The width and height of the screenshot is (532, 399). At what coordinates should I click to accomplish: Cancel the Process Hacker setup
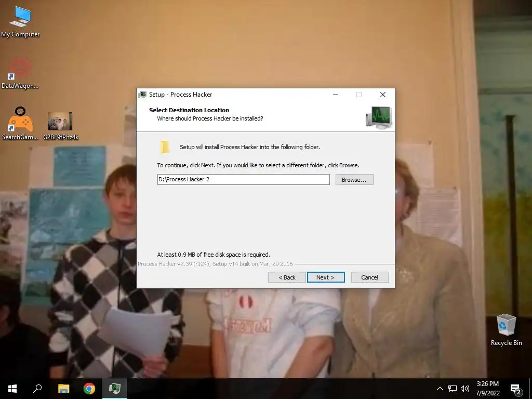pyautogui.click(x=370, y=277)
